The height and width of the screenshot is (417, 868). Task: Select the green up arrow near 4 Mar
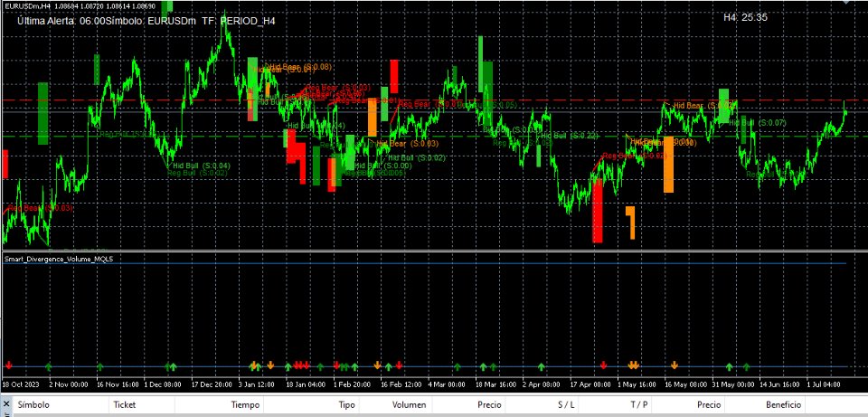pos(458,366)
